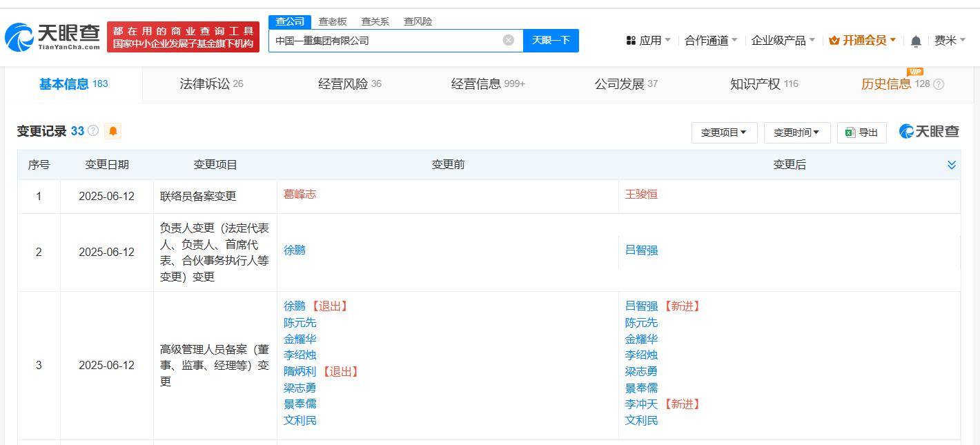Switch to the 经营风险 tab
The height and width of the screenshot is (445, 980).
pyautogui.click(x=349, y=84)
